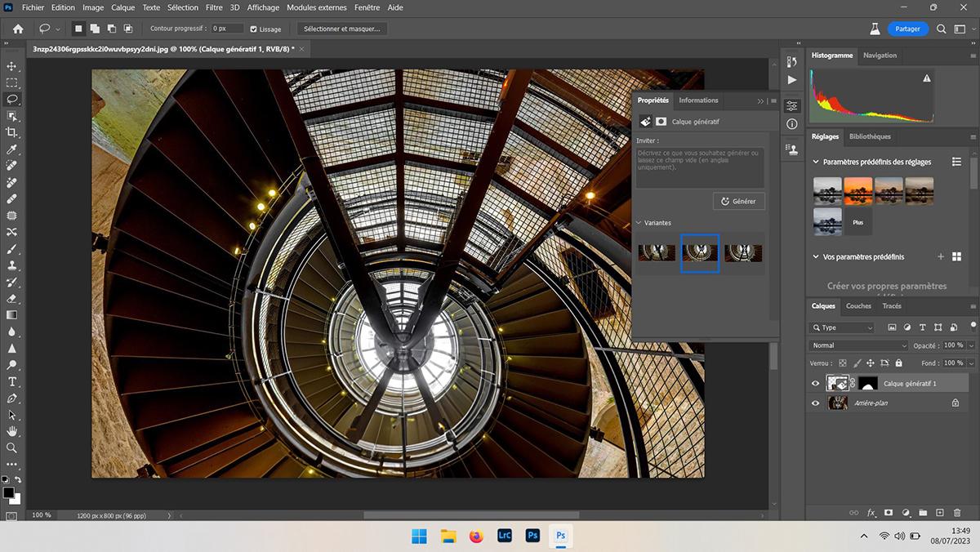Select the Move tool

(x=11, y=66)
